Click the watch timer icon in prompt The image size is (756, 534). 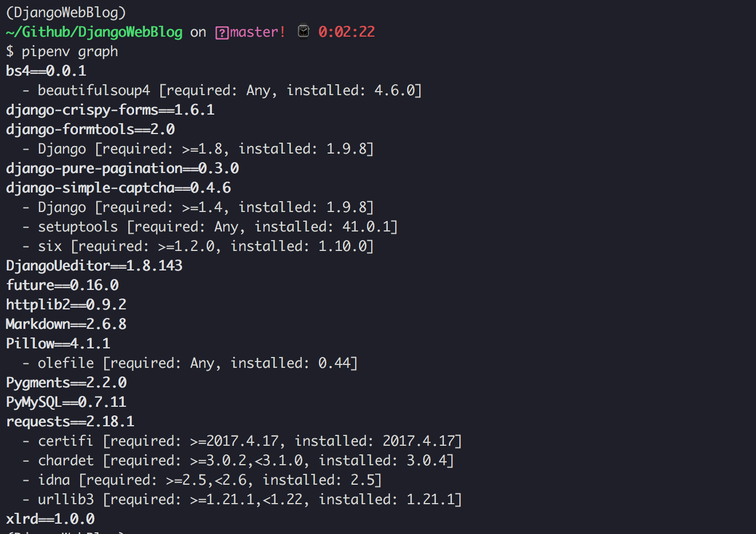pyautogui.click(x=304, y=32)
